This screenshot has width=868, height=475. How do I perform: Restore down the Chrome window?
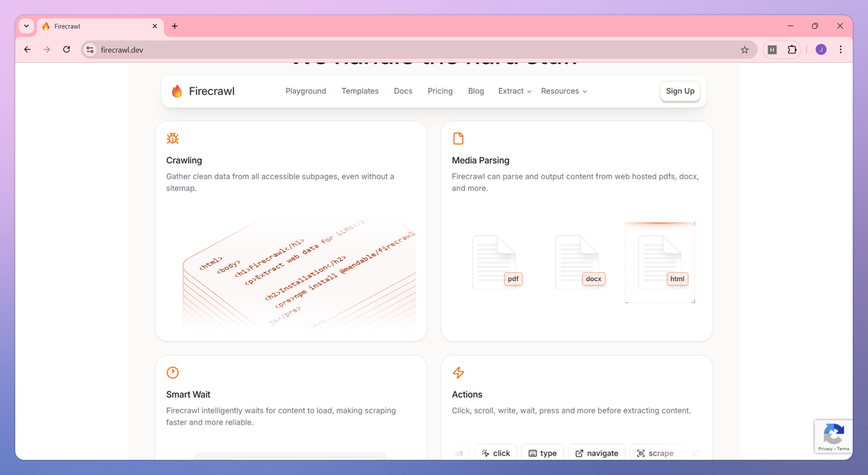[x=814, y=26]
